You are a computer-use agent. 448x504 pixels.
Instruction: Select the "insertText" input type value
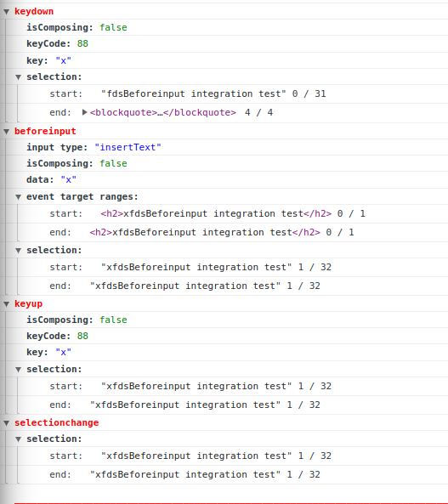(128, 147)
